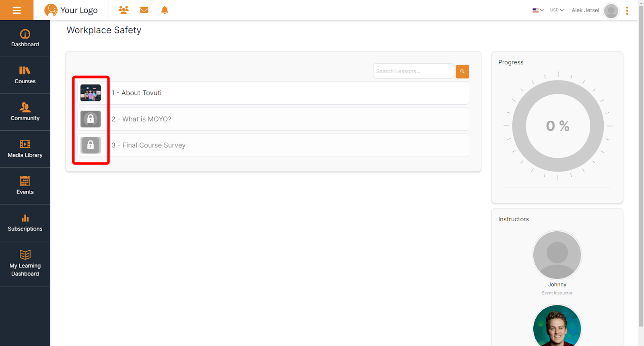Screen dimensions: 644x346
Task: Open the vertical three-dot menu
Action: pyautogui.click(x=627, y=11)
